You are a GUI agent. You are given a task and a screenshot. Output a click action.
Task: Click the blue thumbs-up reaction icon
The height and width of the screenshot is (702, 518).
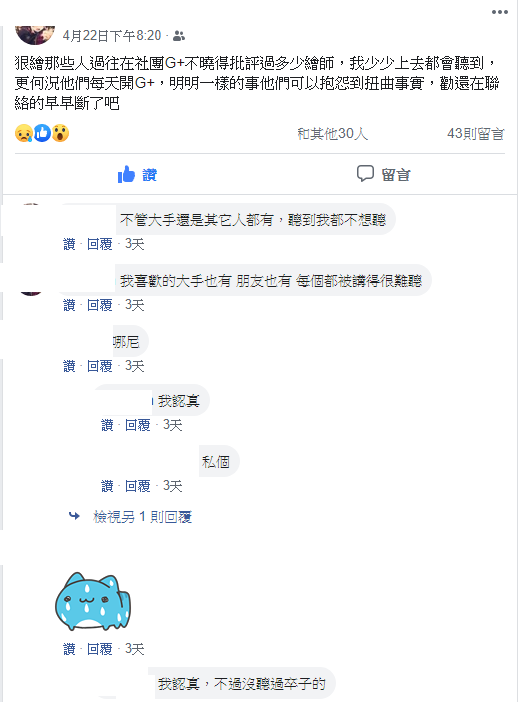[42, 133]
